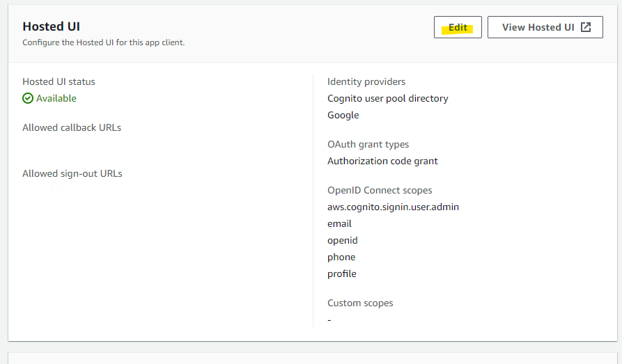
Task: Click the Allowed callback URLs label
Action: tap(72, 128)
